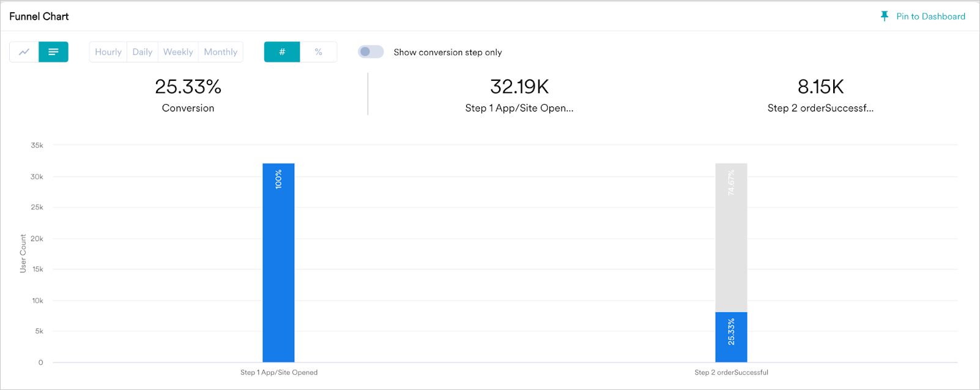Click the 8.15K step 2 count
Screen dimensions: 980x390
click(x=820, y=87)
